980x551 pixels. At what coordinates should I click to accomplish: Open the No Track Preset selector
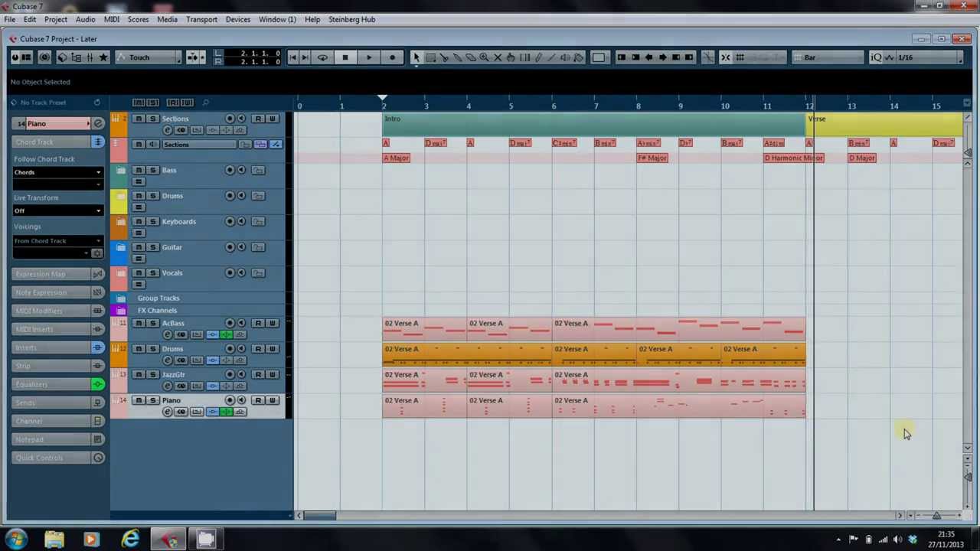click(x=52, y=102)
